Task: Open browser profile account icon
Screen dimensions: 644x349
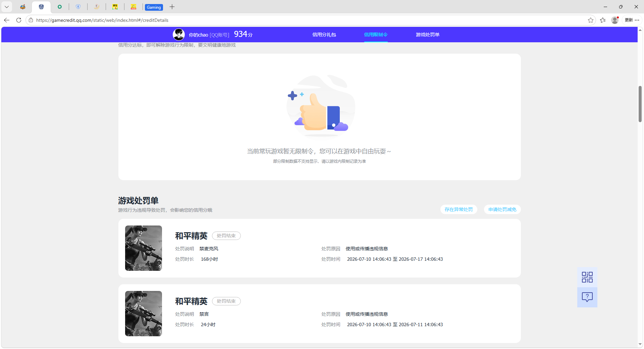Action: (x=615, y=20)
